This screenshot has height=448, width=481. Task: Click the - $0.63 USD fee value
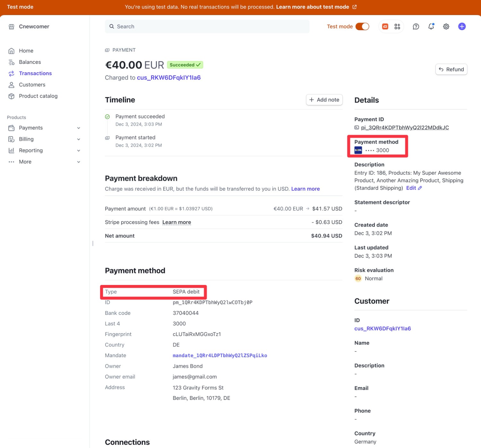tap(327, 222)
